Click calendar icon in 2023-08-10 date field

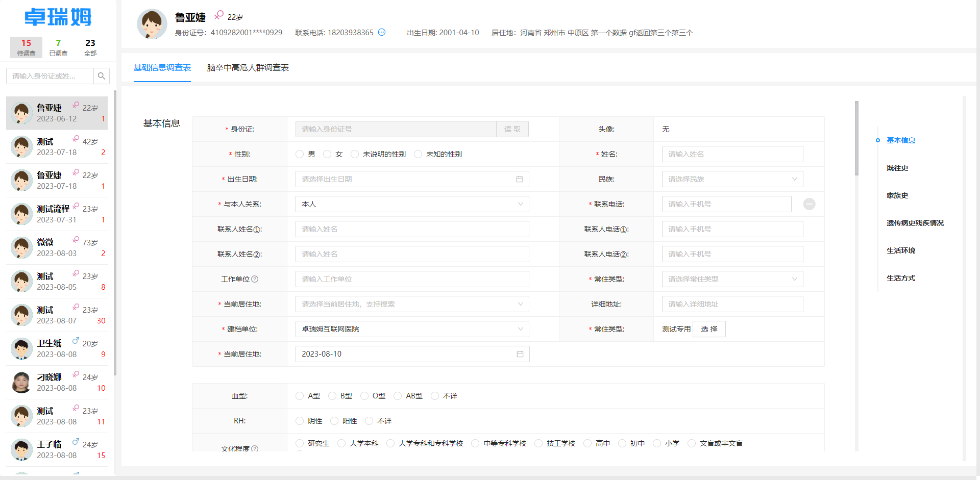point(520,354)
